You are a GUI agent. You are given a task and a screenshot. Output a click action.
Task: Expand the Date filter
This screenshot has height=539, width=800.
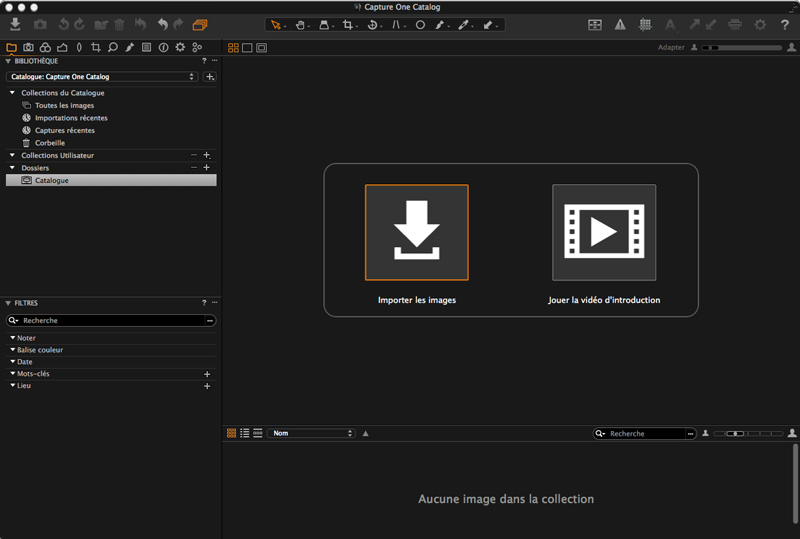[x=13, y=361]
